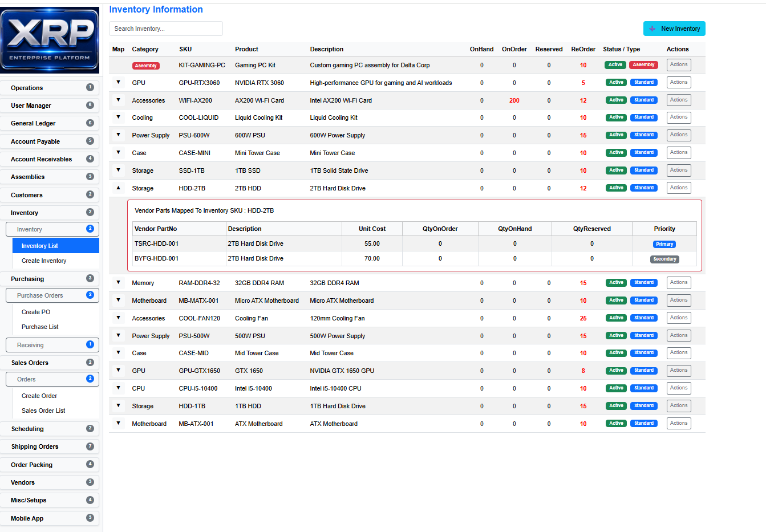Click the XRP Enterprise Platform logo
766x532 pixels.
click(x=50, y=40)
